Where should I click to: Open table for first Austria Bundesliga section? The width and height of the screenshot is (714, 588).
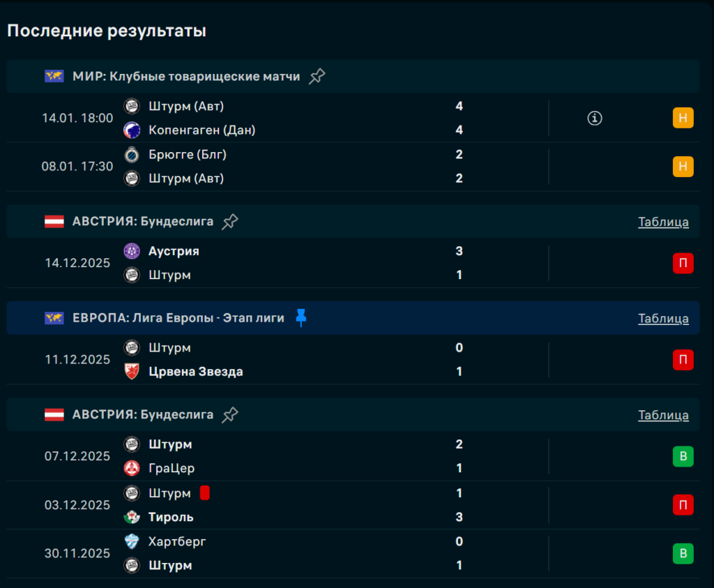[663, 222]
